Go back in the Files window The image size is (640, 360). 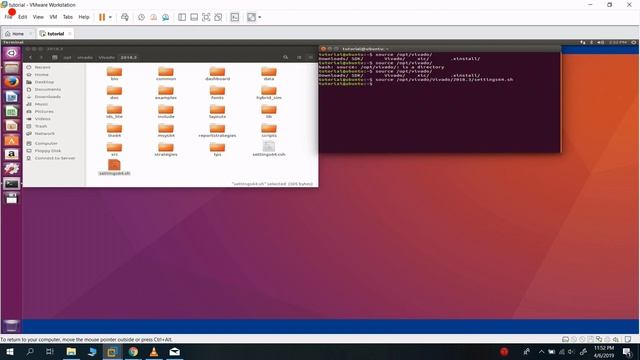[31, 58]
